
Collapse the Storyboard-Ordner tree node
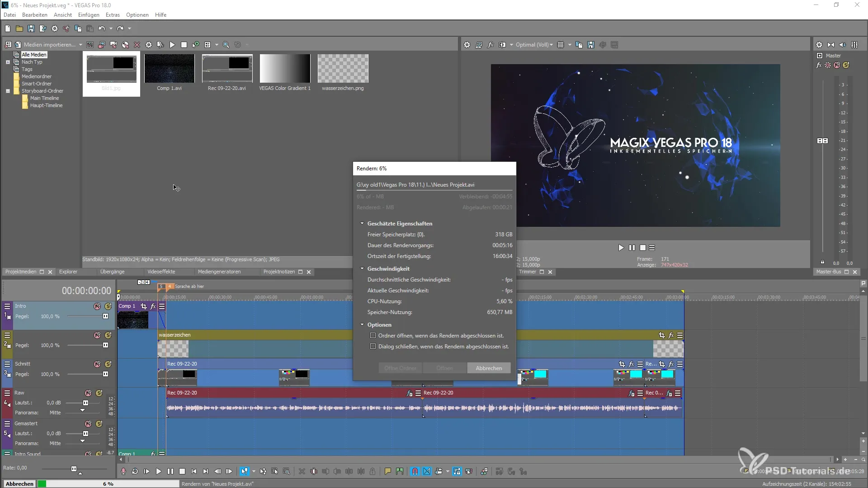[x=8, y=91]
